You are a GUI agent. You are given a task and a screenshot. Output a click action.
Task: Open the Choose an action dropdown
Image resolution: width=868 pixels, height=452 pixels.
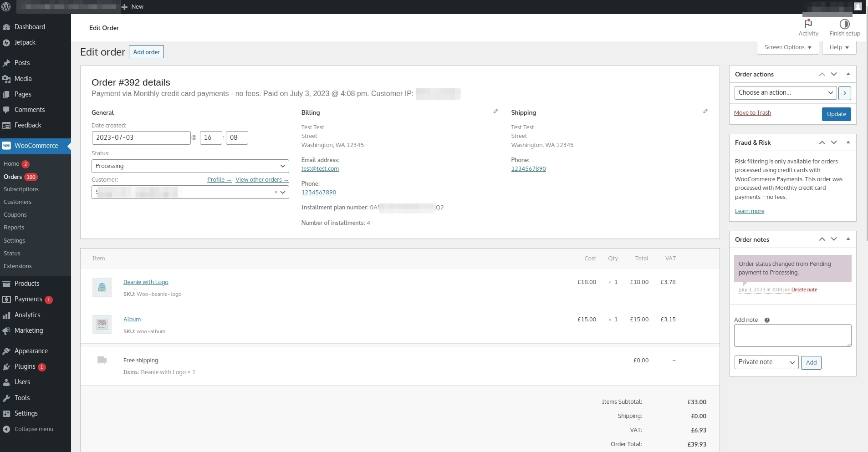point(786,93)
